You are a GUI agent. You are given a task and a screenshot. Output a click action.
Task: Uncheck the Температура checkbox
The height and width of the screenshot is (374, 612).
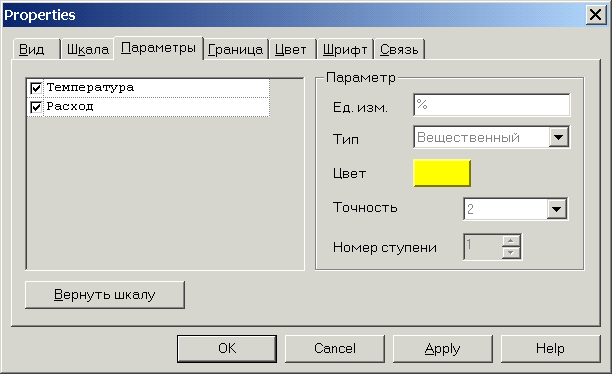[x=36, y=88]
